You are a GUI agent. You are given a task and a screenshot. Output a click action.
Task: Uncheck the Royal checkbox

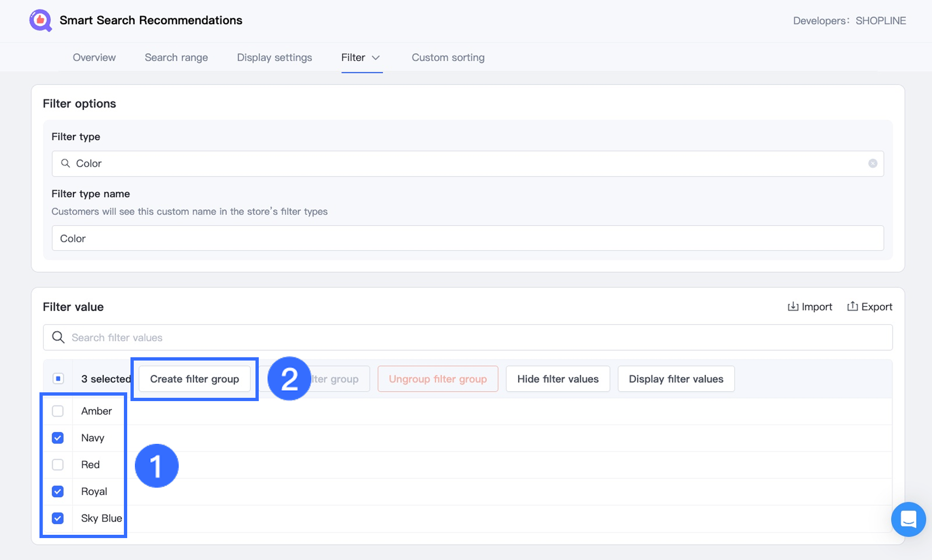[x=58, y=492]
